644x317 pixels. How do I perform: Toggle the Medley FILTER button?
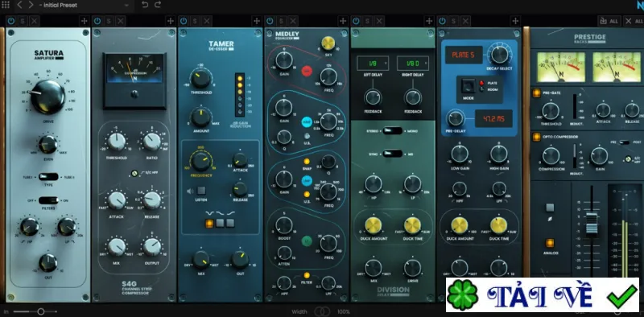click(307, 275)
